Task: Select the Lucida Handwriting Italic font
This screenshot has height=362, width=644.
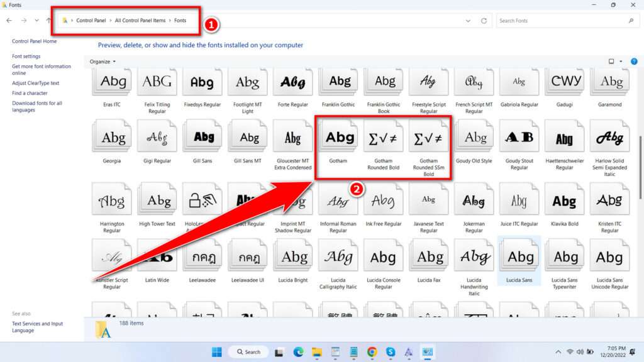Action: point(474,267)
